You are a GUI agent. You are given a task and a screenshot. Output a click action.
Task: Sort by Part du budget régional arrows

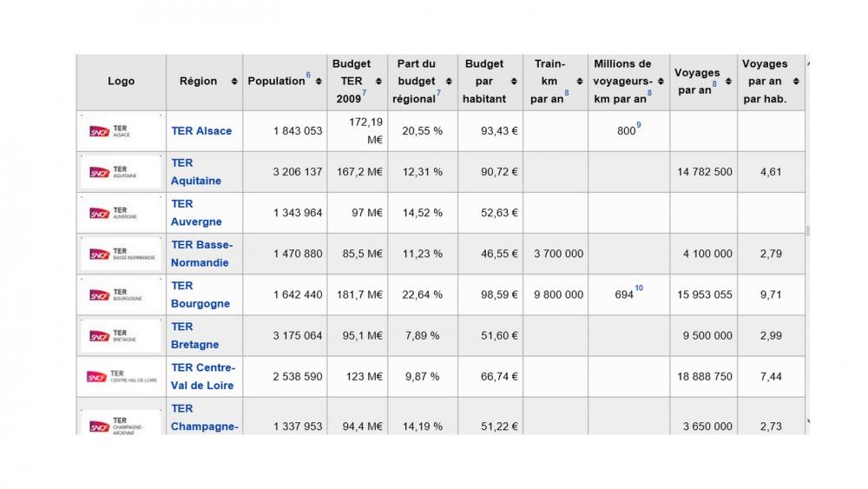tap(449, 82)
